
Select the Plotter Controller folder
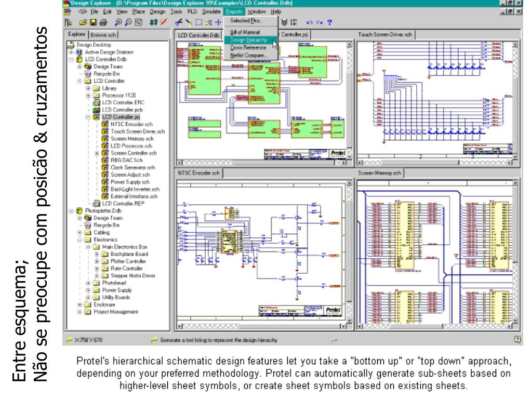[128, 262]
